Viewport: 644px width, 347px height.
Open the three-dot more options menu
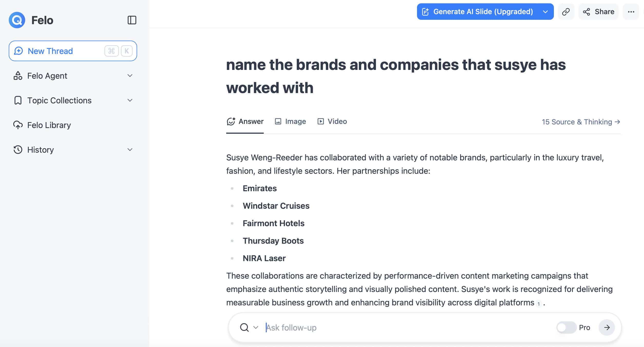pos(631,12)
